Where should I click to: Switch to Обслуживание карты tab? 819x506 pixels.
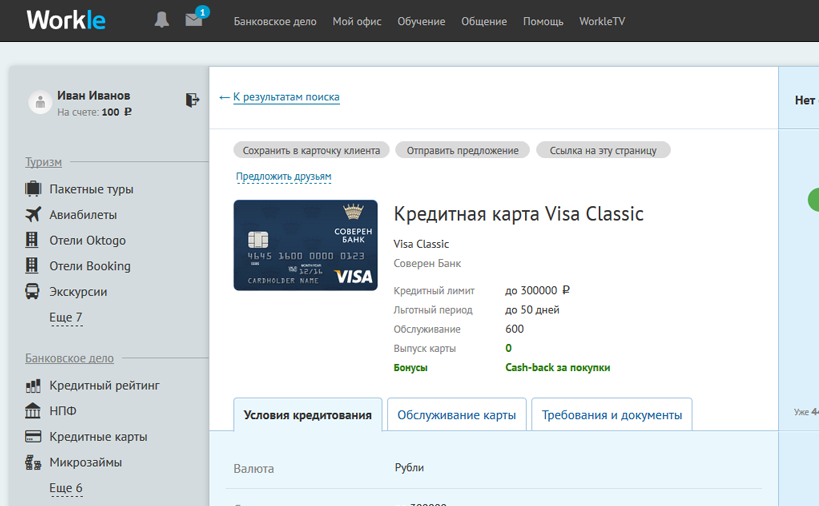[x=457, y=415]
